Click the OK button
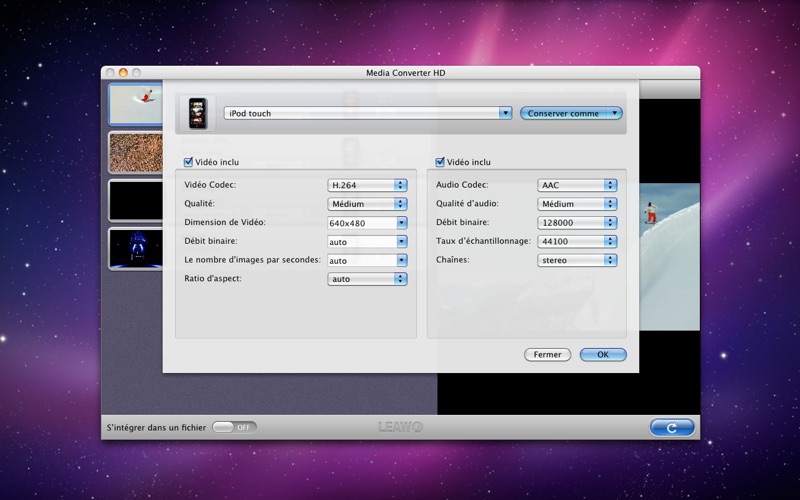800x500 pixels. pyautogui.click(x=603, y=355)
